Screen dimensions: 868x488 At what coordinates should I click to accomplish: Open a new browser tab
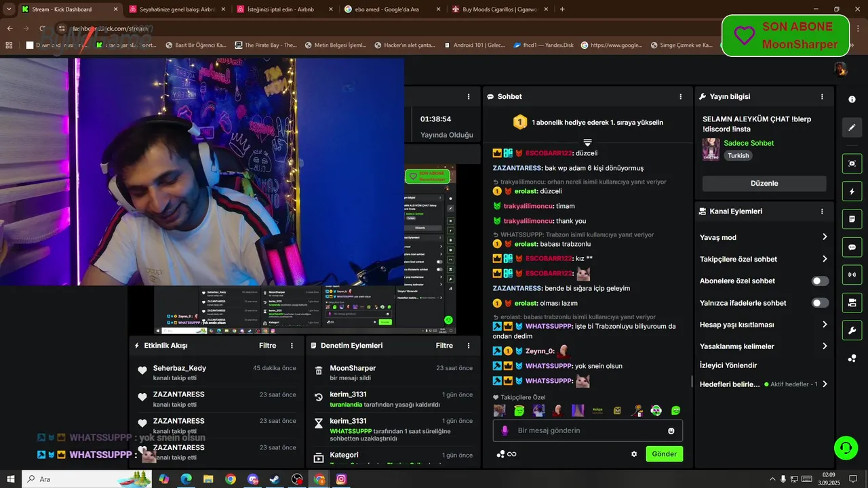point(562,9)
